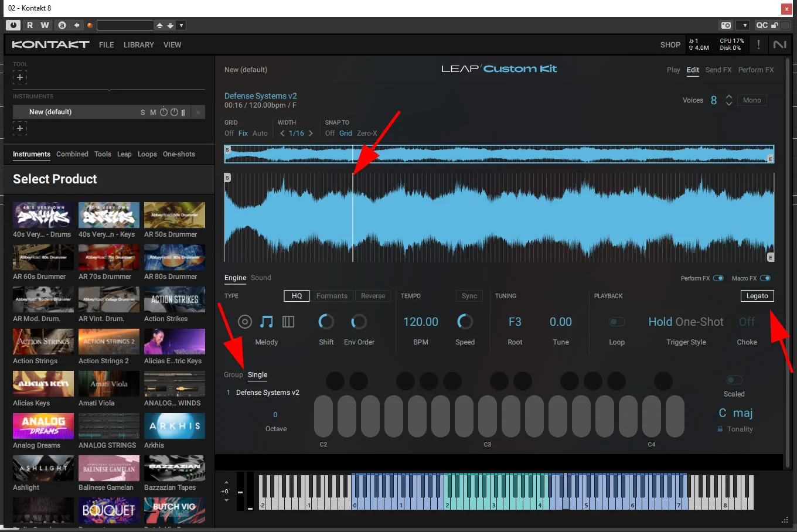This screenshot has height=532, width=797.
Task: Switch to the Loops browser tab
Action: coord(147,154)
